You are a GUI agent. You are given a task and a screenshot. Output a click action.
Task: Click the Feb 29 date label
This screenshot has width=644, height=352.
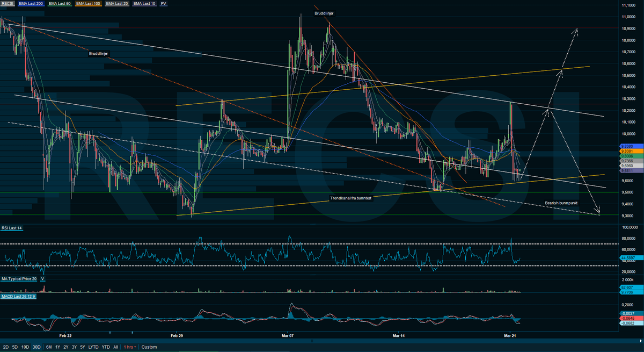(x=177, y=335)
